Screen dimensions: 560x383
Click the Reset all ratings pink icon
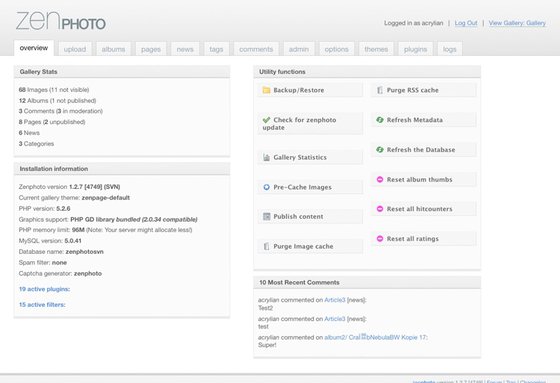point(380,239)
